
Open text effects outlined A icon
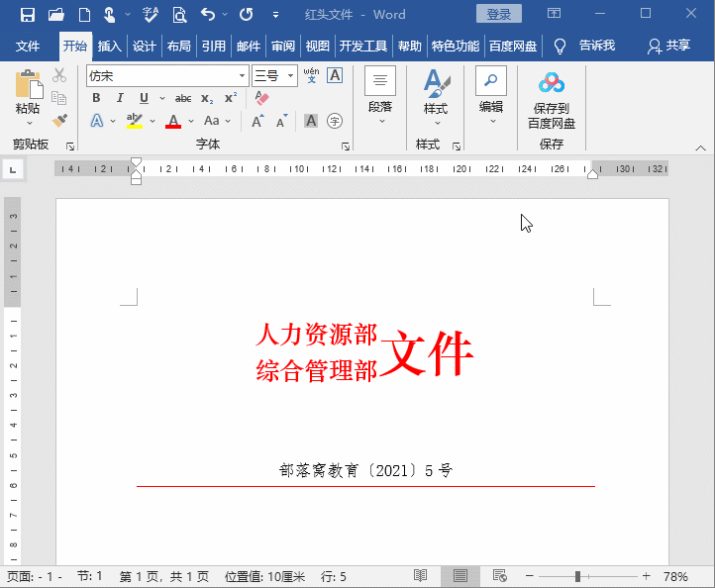tap(97, 121)
